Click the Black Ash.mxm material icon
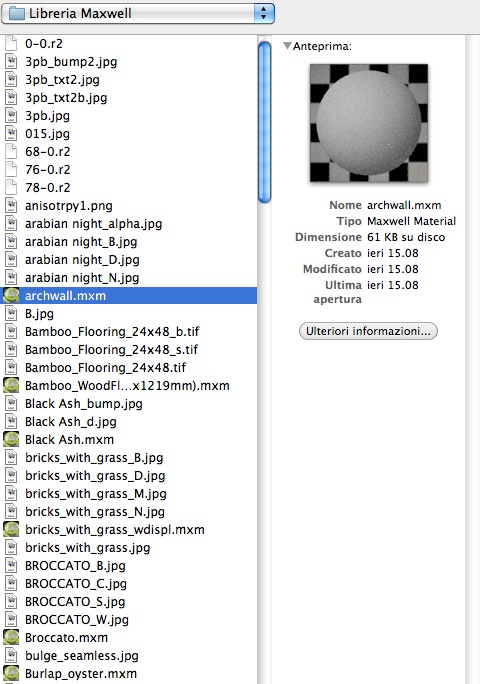 11,439
